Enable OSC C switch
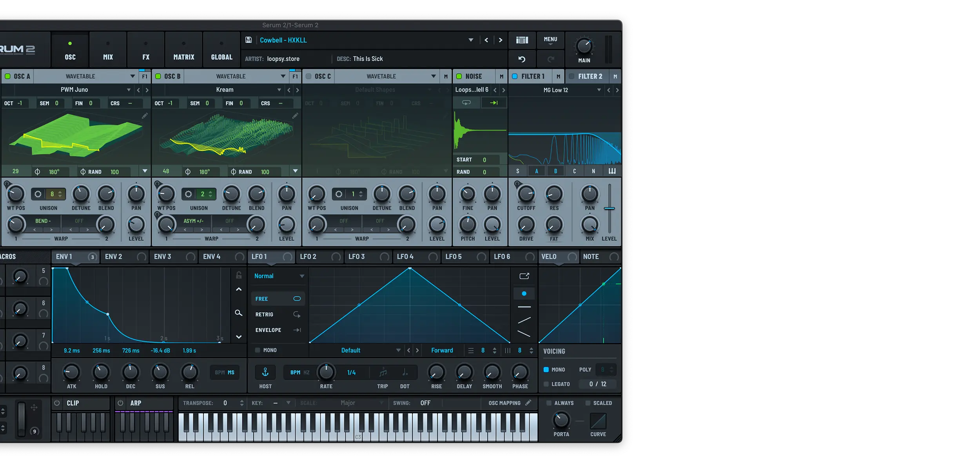 309,76
